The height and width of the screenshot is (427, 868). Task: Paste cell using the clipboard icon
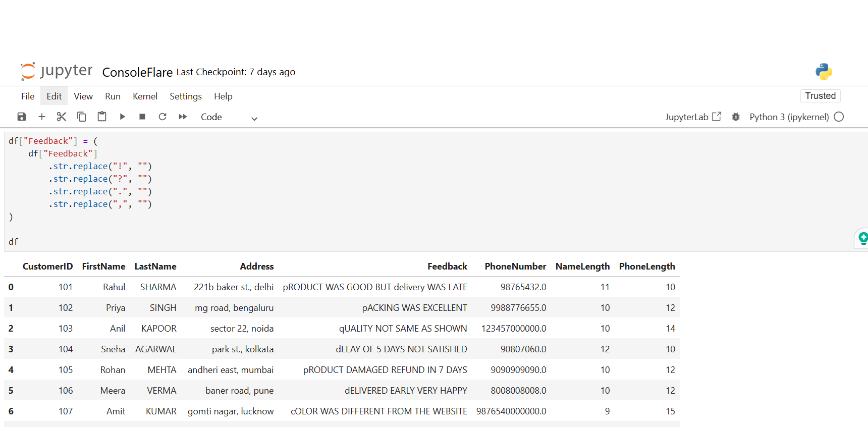click(102, 117)
